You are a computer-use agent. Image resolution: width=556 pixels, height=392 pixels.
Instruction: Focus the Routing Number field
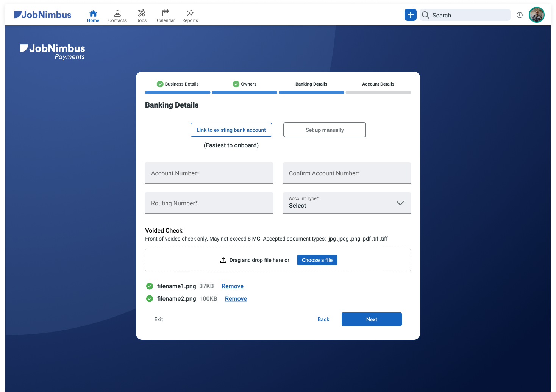point(209,203)
